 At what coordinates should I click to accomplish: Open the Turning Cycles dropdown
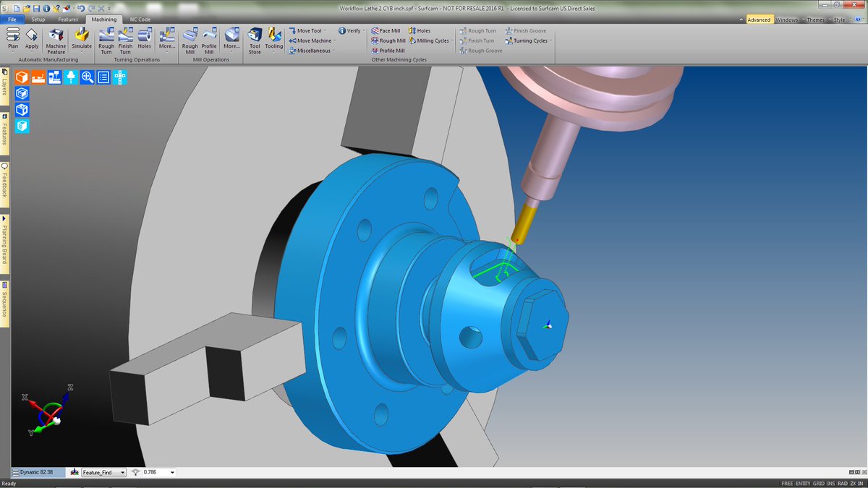tap(529, 40)
